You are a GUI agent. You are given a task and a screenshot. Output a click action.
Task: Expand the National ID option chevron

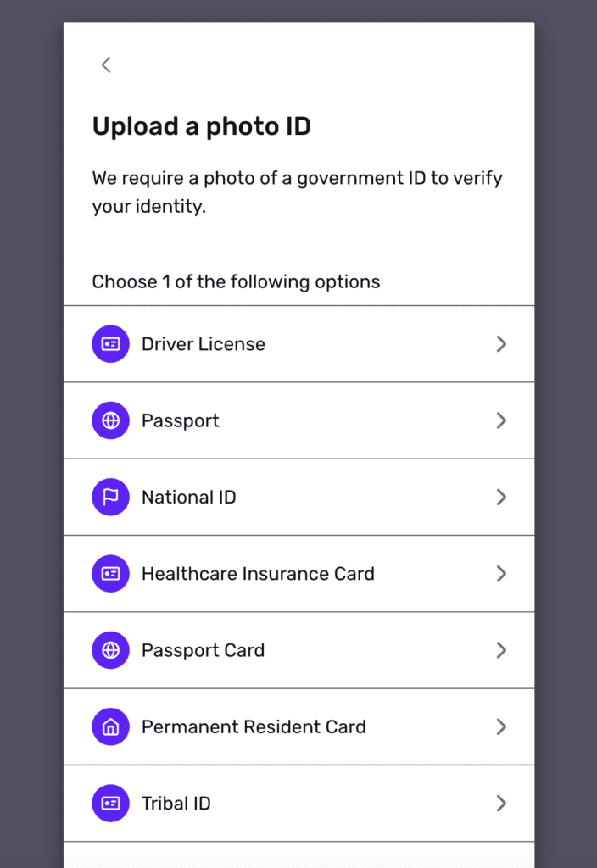coord(501,497)
